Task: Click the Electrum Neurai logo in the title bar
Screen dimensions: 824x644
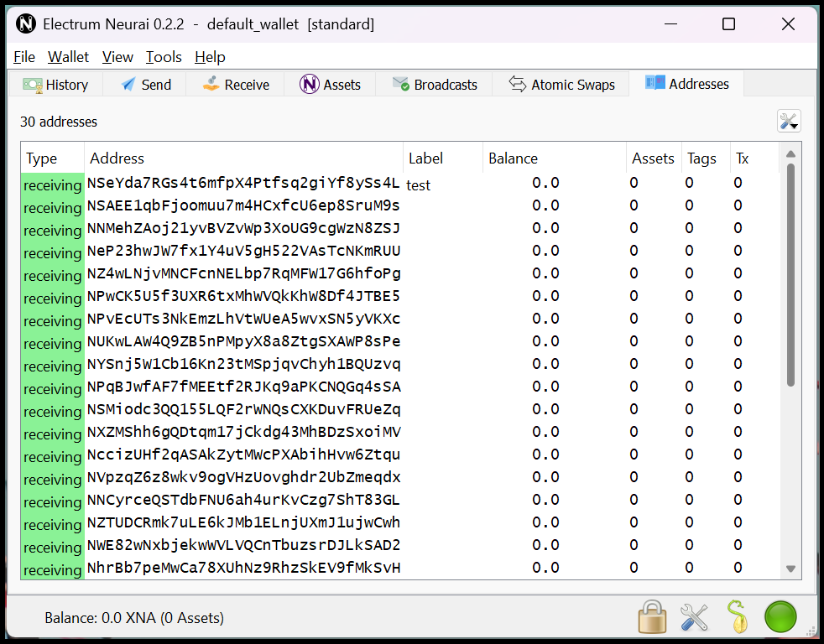Action: click(25, 23)
